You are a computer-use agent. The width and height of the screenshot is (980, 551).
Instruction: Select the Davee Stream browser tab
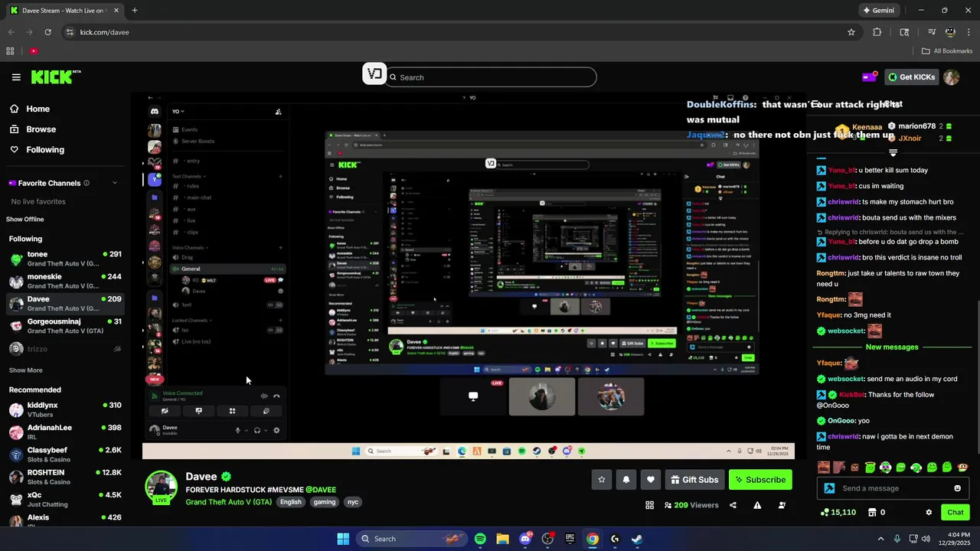(x=64, y=11)
